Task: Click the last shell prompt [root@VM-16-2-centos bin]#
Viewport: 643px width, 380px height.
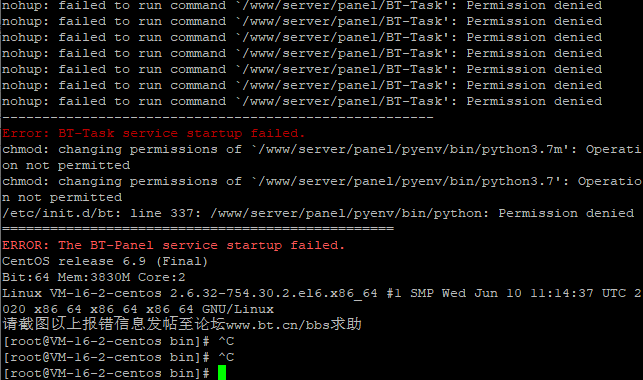Action: (x=107, y=373)
